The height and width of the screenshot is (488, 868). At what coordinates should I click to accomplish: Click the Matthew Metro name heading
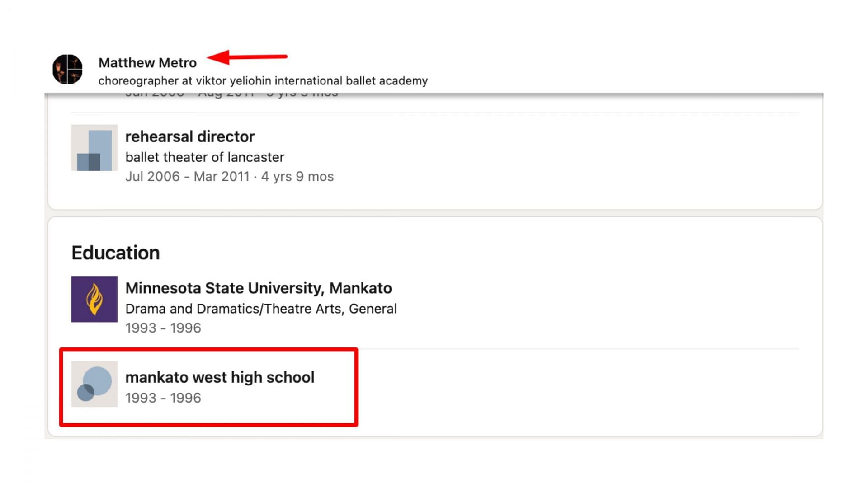(147, 63)
